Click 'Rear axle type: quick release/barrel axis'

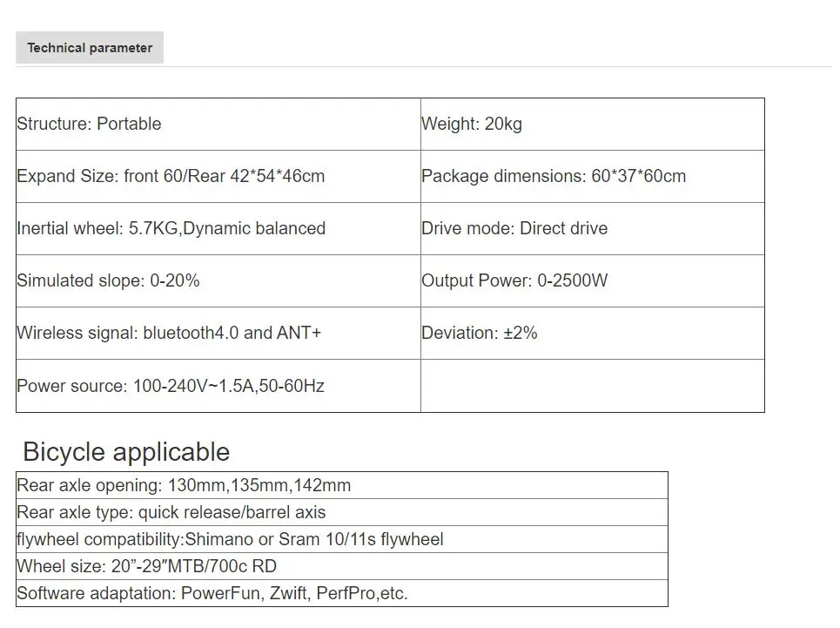pyautogui.click(x=342, y=512)
